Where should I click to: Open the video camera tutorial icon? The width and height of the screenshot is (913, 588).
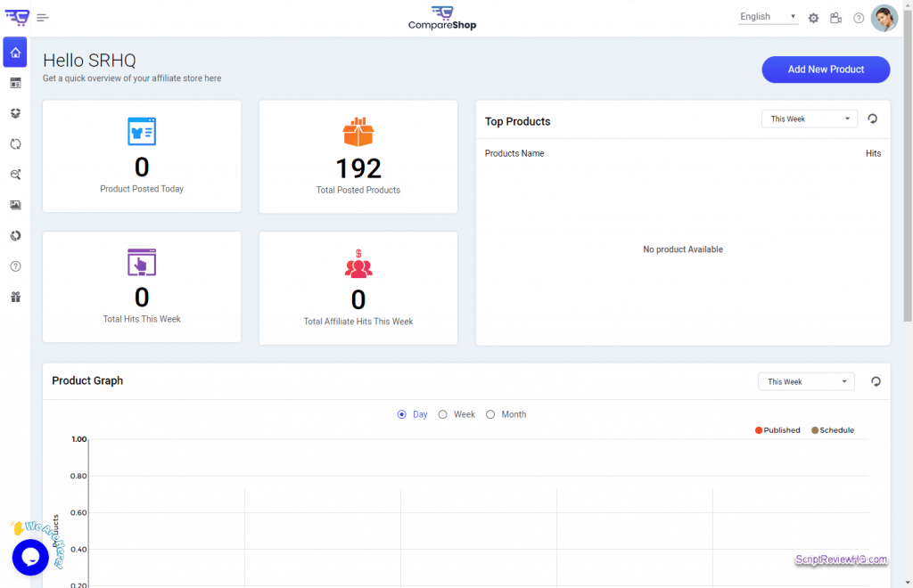click(835, 18)
